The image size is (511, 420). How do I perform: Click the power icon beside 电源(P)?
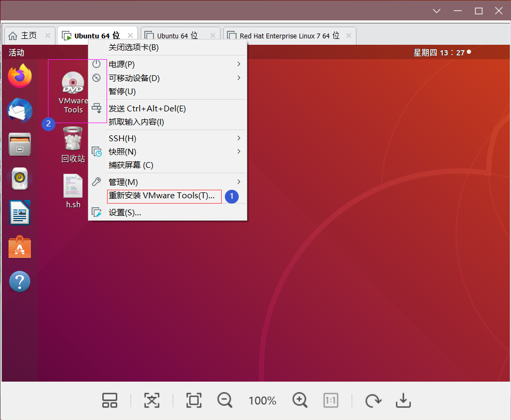[x=96, y=64]
